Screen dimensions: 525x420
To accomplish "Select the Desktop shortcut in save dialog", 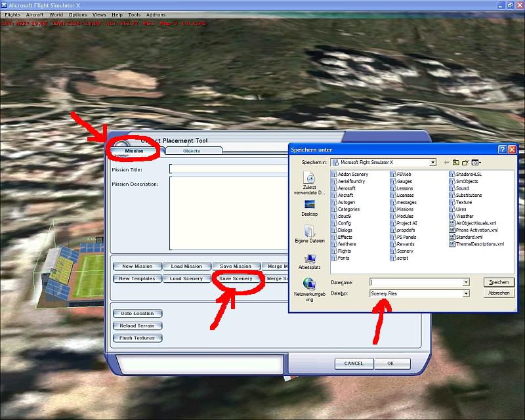I will coord(309,208).
